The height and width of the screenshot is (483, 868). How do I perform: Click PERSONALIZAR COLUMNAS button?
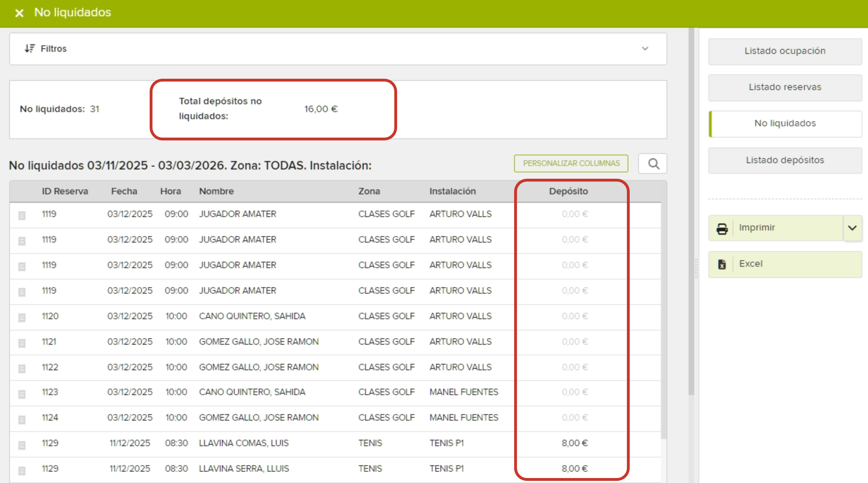coord(571,163)
